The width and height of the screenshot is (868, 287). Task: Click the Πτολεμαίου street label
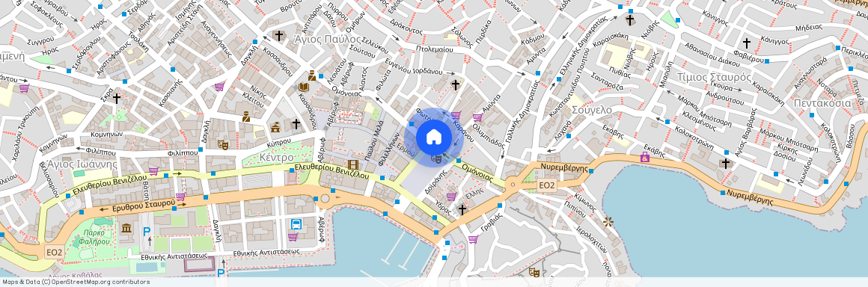[435, 50]
